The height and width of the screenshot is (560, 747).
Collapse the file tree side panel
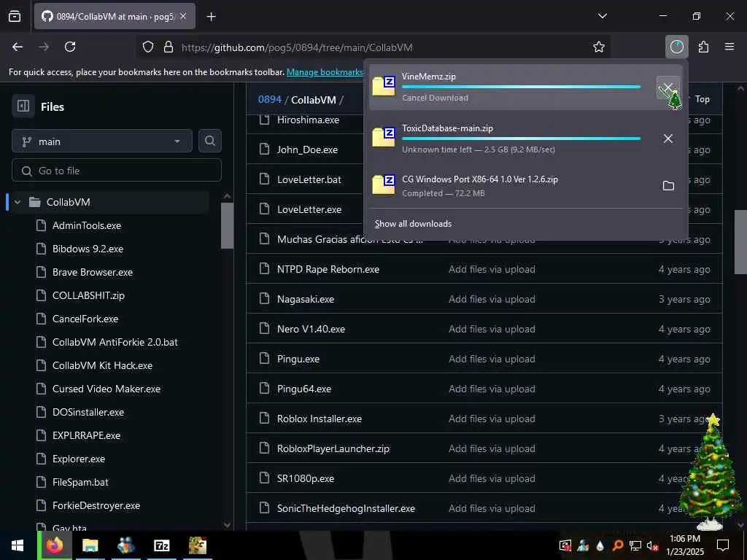[23, 106]
